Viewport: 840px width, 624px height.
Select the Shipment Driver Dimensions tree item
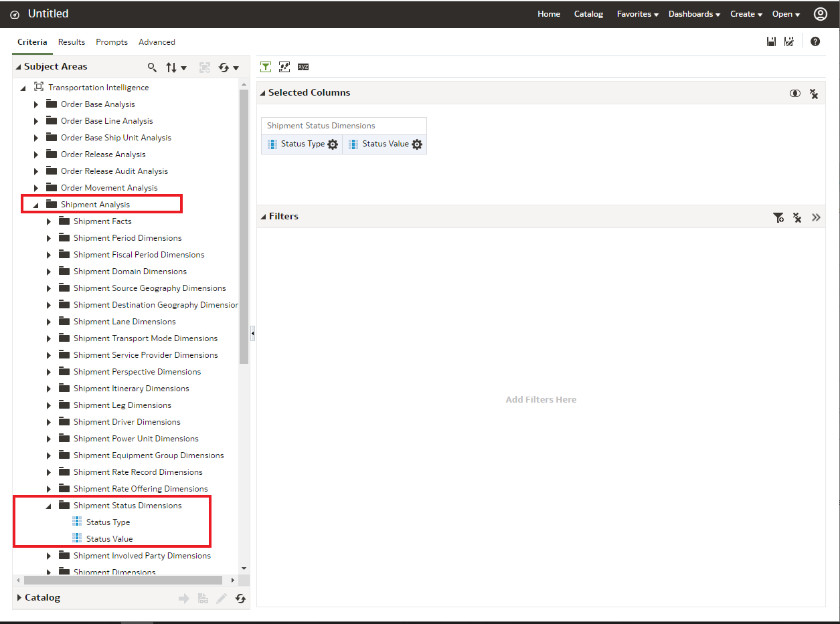pyautogui.click(x=127, y=422)
